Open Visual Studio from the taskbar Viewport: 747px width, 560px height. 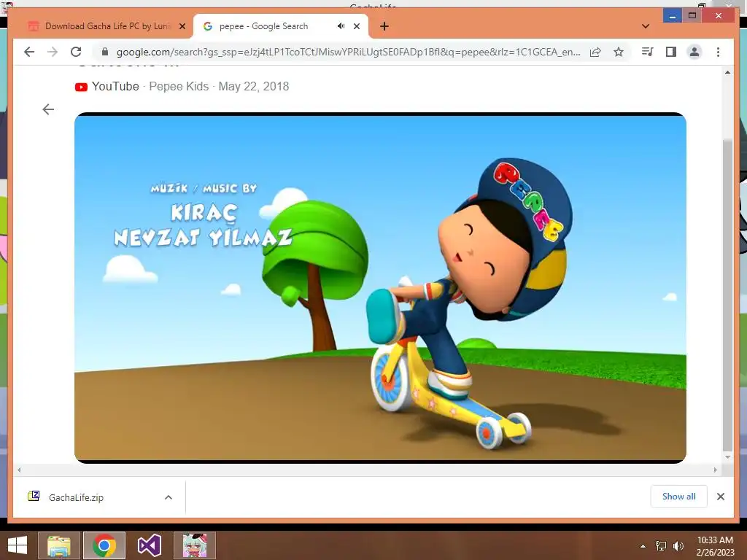pos(150,545)
